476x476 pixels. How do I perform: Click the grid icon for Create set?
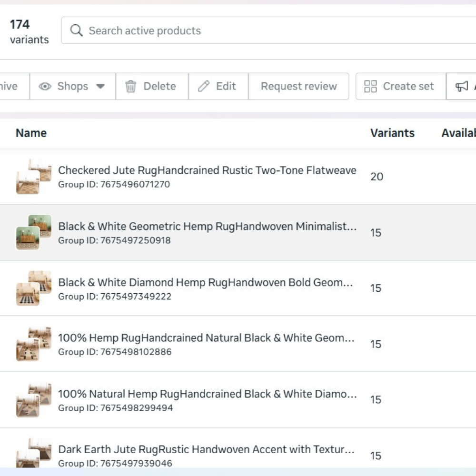(370, 86)
